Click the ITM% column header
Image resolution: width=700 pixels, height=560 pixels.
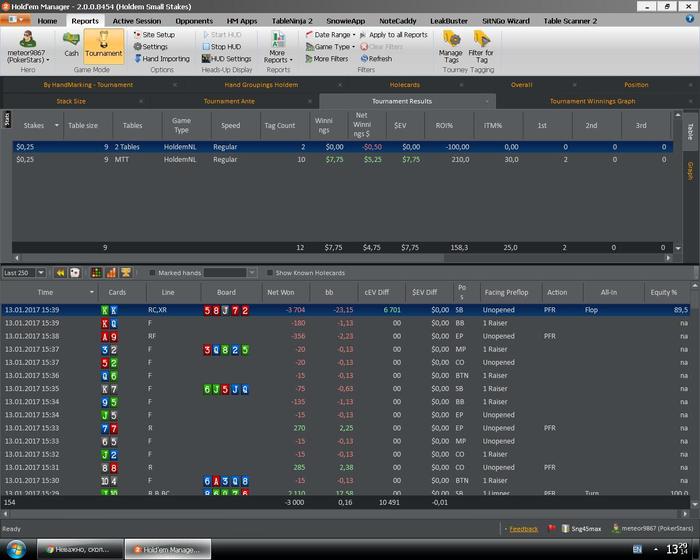(x=493, y=125)
